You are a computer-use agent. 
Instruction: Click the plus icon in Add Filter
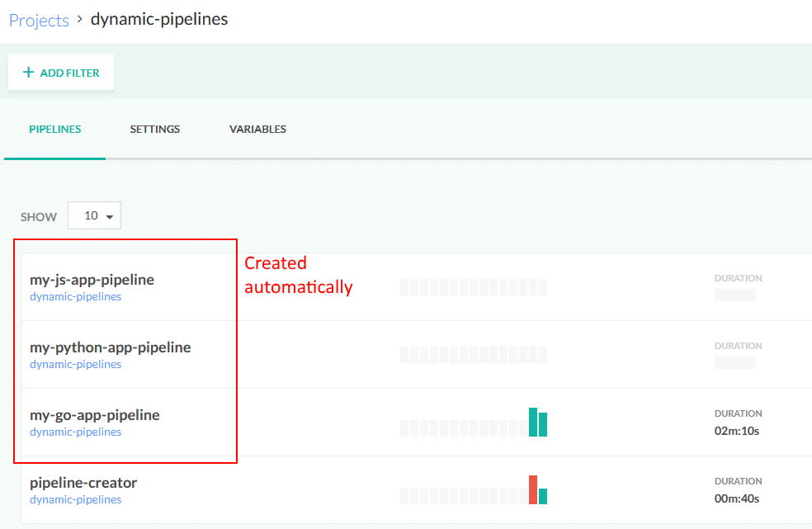pyautogui.click(x=29, y=73)
